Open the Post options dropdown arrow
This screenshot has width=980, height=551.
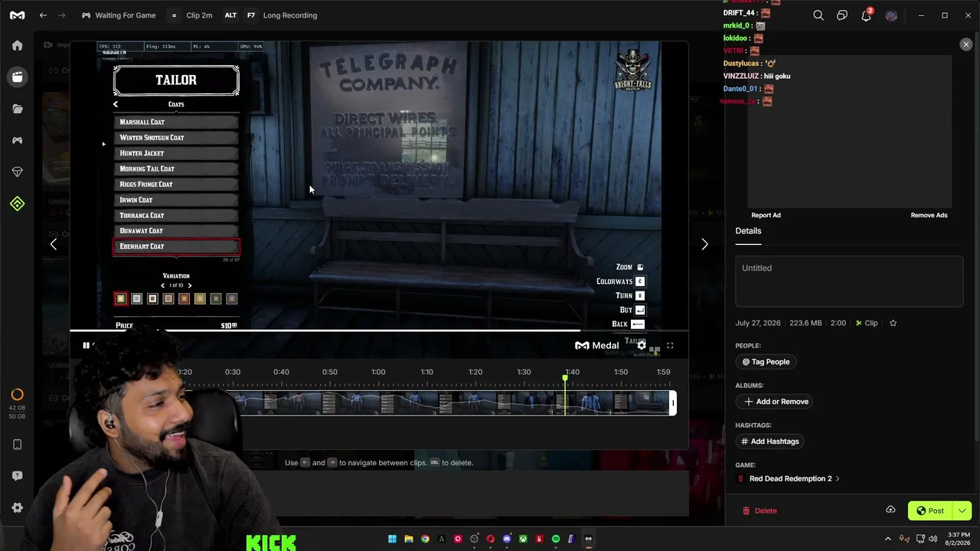click(962, 510)
